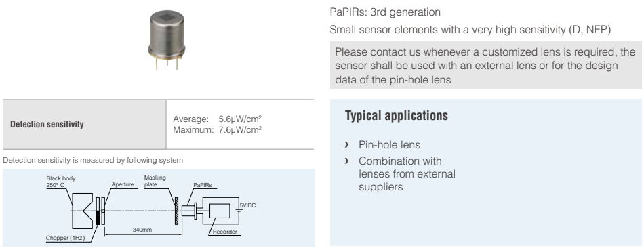Click the Aperture label in diagram
Image resolution: width=644 pixels, height=248 pixels.
click(x=123, y=184)
